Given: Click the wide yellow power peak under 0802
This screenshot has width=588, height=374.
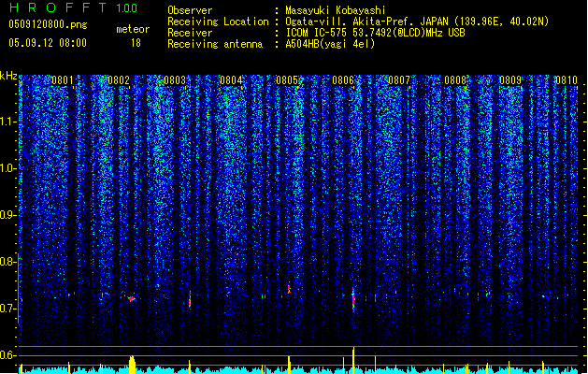Looking at the screenshot, I should (x=132, y=365).
